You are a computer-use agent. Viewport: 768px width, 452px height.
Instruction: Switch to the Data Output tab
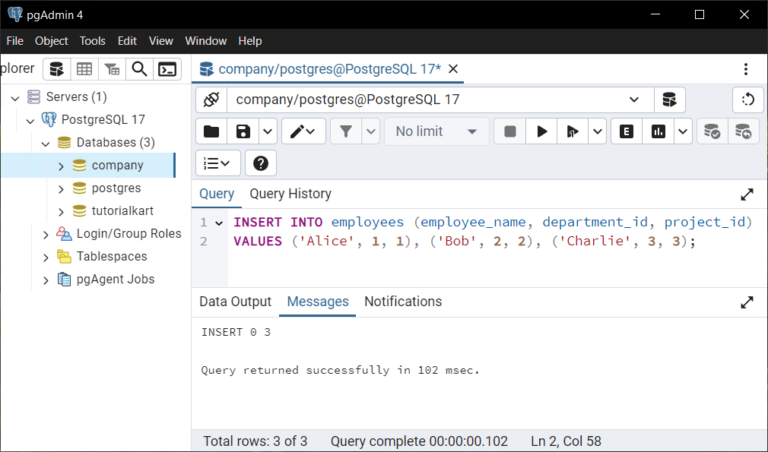pyautogui.click(x=235, y=301)
